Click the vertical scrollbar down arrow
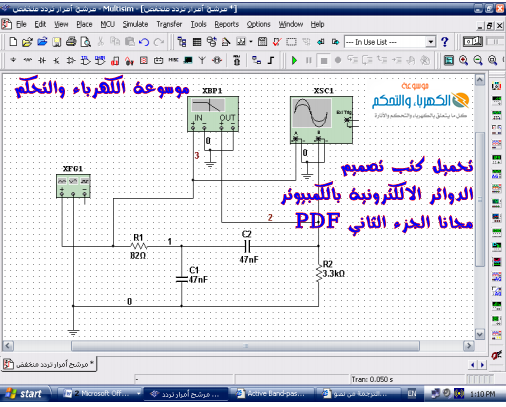The width and height of the screenshot is (506, 407). point(480,334)
